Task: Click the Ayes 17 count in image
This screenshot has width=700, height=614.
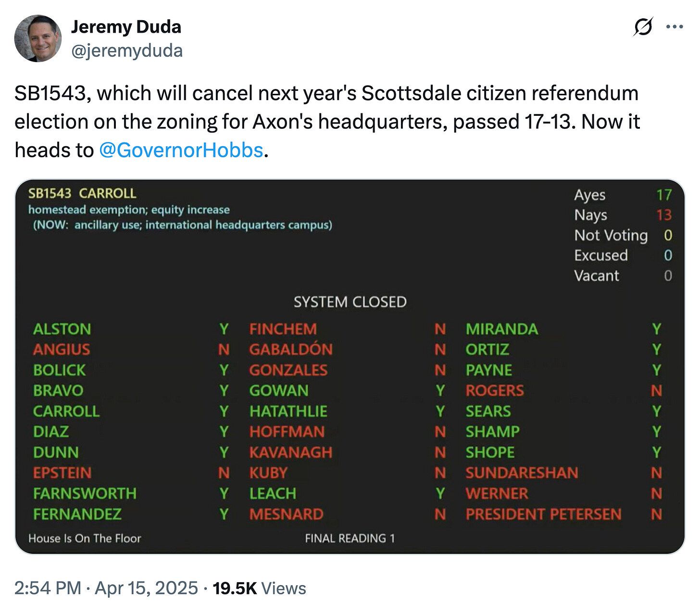Action: pyautogui.click(x=623, y=195)
